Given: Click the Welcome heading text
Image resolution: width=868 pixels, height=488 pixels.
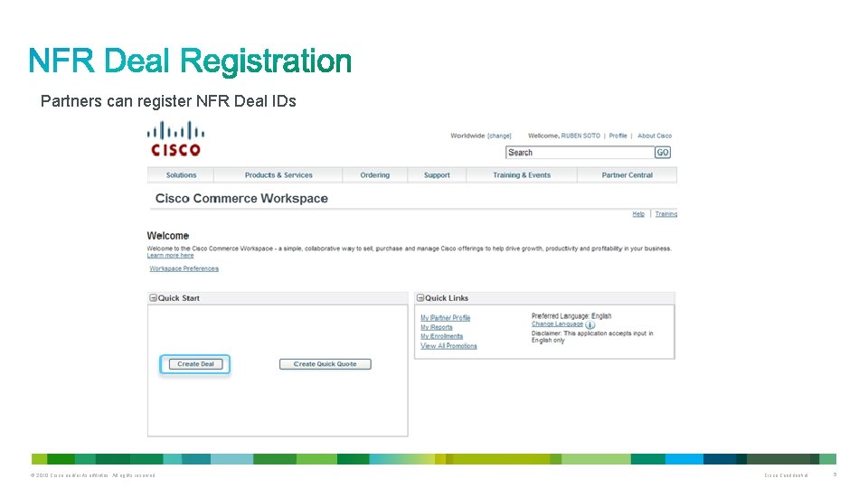Looking at the screenshot, I should click(x=168, y=236).
